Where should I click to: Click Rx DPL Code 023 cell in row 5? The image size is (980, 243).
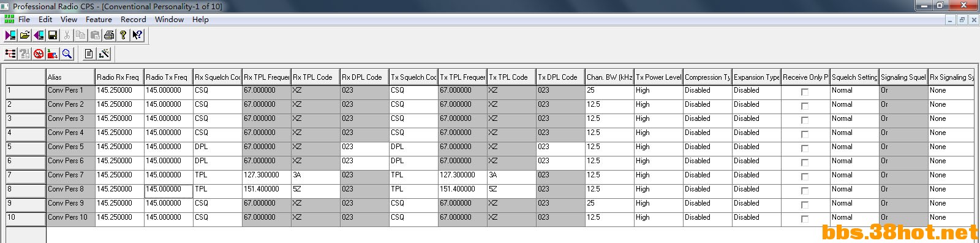[x=364, y=149]
